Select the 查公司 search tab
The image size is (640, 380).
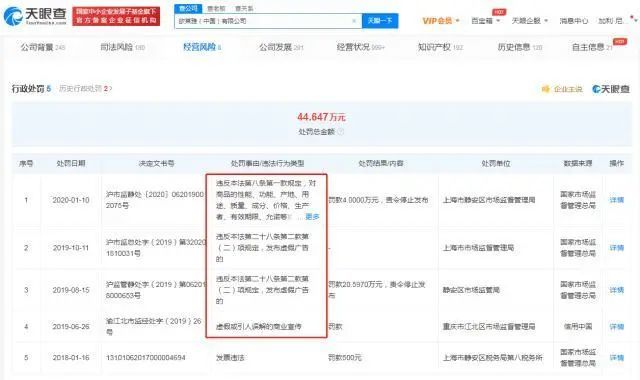click(188, 8)
